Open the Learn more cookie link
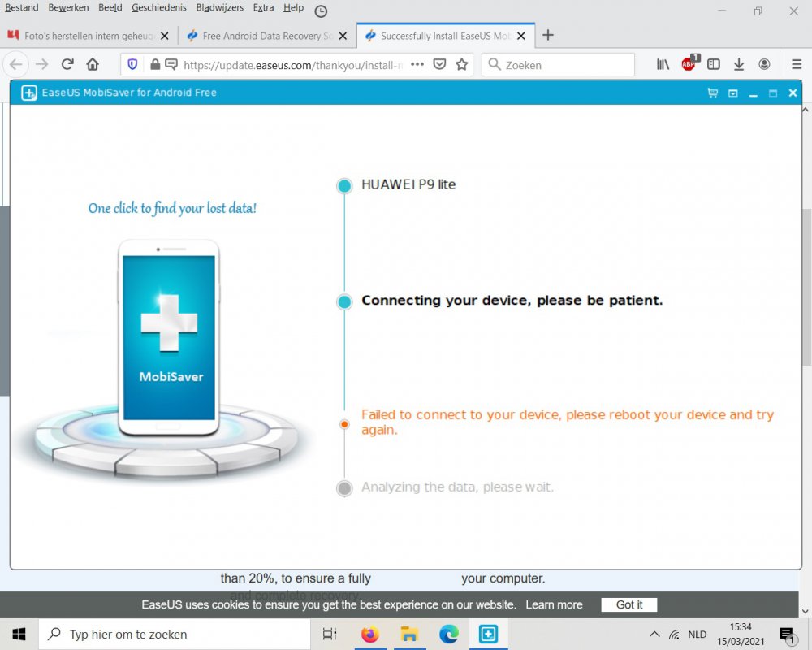This screenshot has height=650, width=812. point(554,604)
